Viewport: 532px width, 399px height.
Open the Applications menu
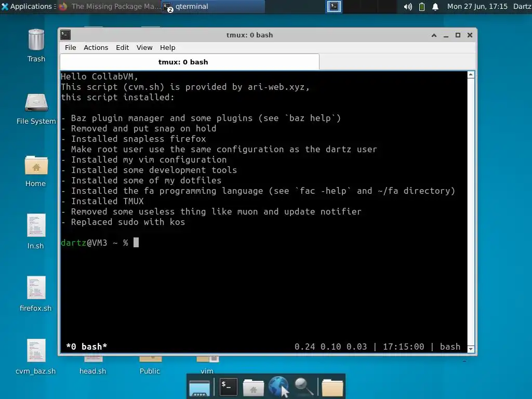click(29, 6)
